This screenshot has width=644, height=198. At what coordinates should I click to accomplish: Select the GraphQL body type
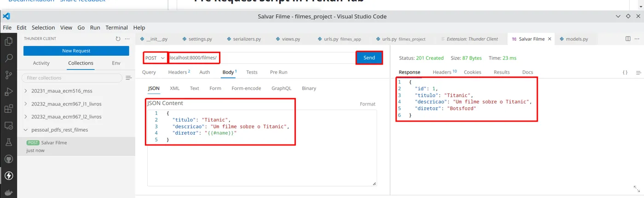point(282,88)
